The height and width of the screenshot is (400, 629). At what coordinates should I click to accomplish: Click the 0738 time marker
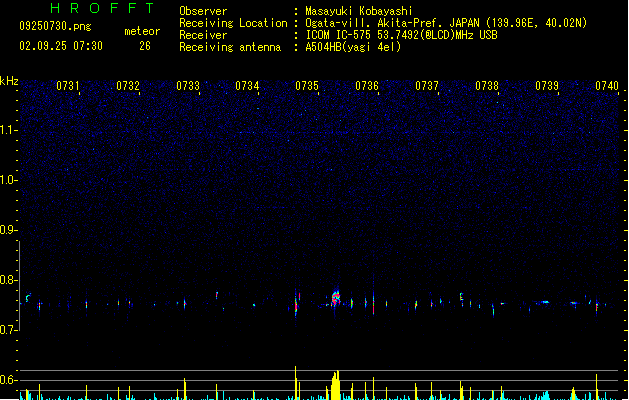point(487,86)
